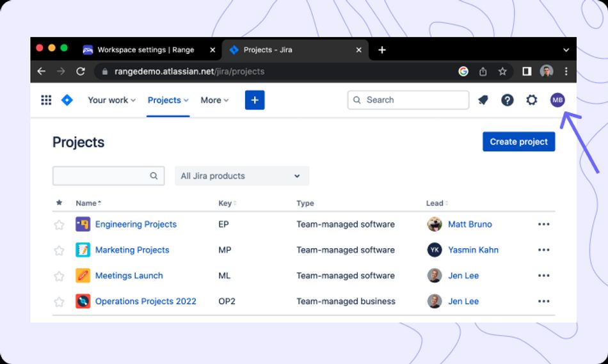The image size is (608, 364).
Task: Close the Workspace settings | Range tab
Action: (212, 50)
